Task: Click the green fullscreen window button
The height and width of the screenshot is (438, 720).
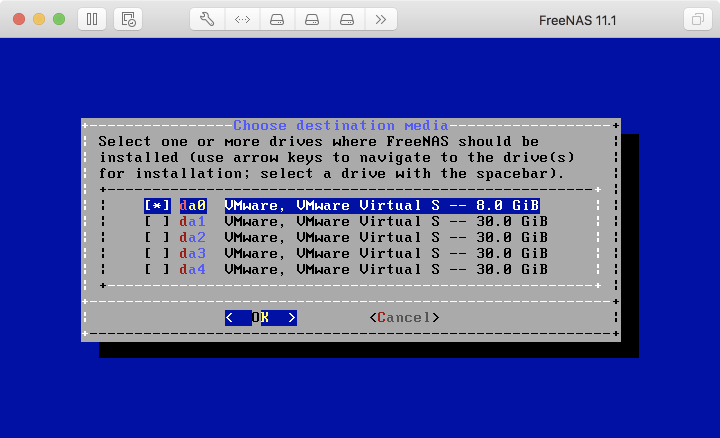Action: pos(59,19)
